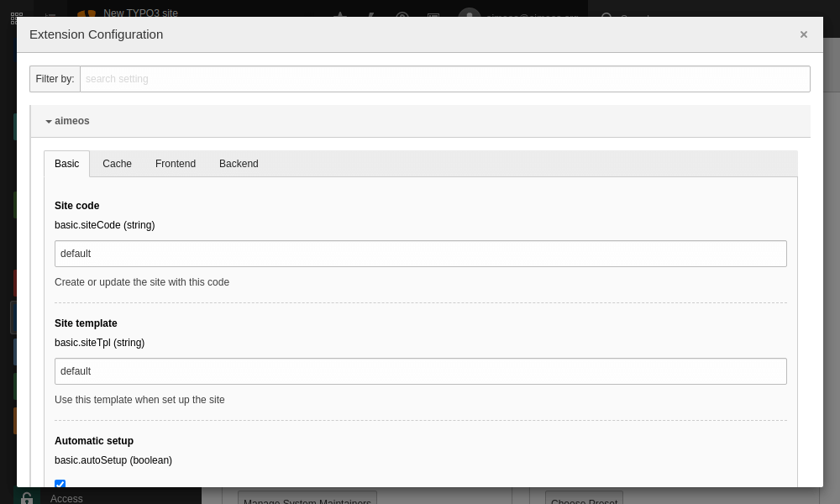
Task: Switch to the Cache tab
Action: tap(117, 164)
